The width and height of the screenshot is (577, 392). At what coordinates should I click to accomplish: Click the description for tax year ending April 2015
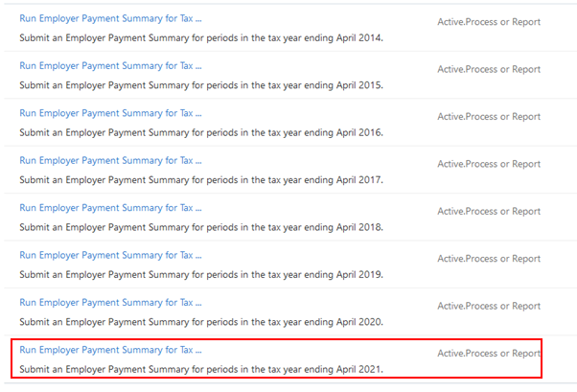coord(201,84)
